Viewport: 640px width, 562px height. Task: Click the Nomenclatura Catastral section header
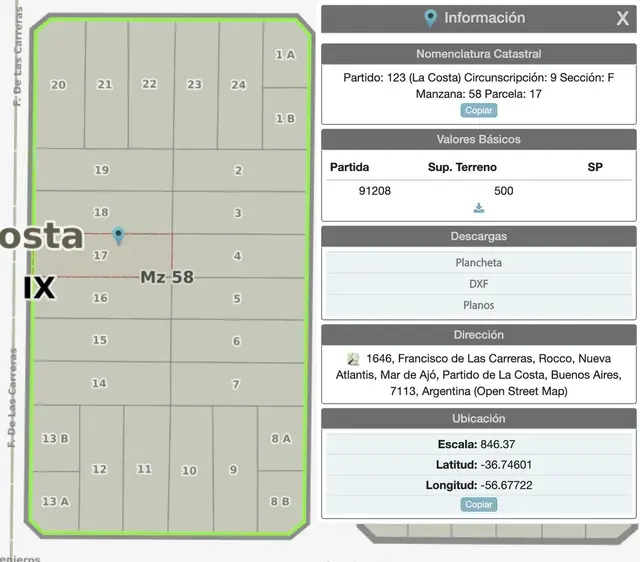[479, 54]
